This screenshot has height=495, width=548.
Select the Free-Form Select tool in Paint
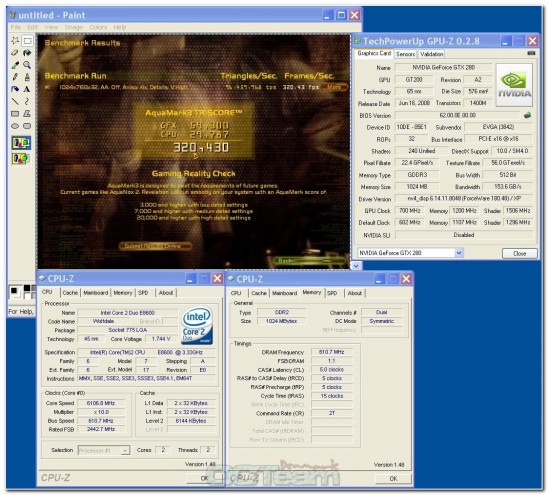15,41
